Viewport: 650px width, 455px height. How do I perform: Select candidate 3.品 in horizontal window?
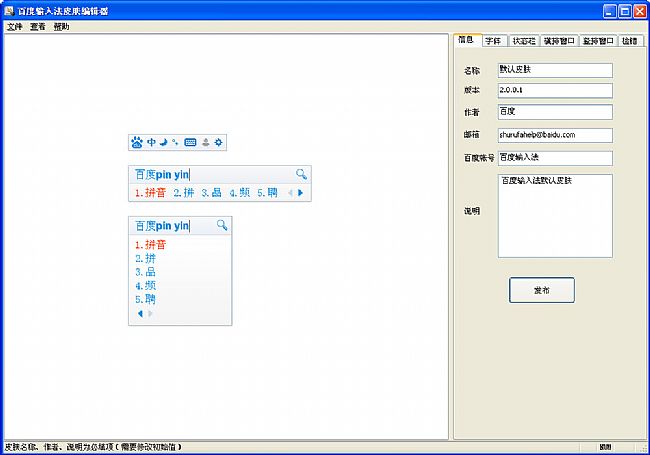click(x=211, y=193)
